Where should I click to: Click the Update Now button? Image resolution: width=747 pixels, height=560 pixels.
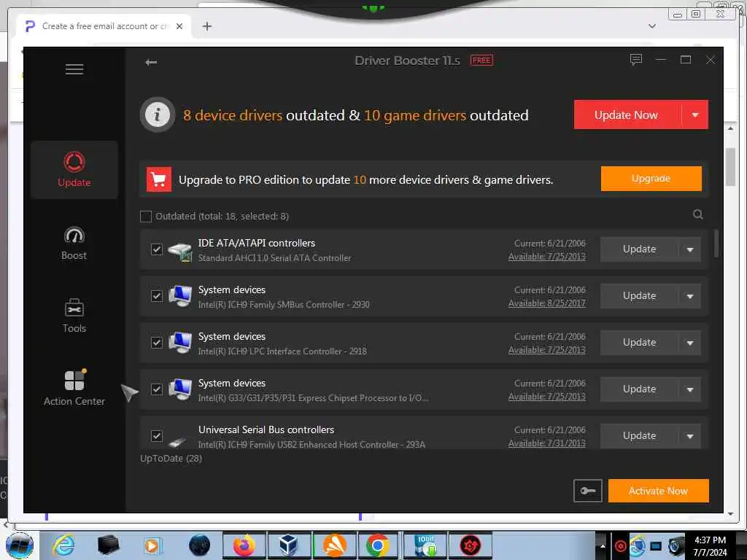627,114
